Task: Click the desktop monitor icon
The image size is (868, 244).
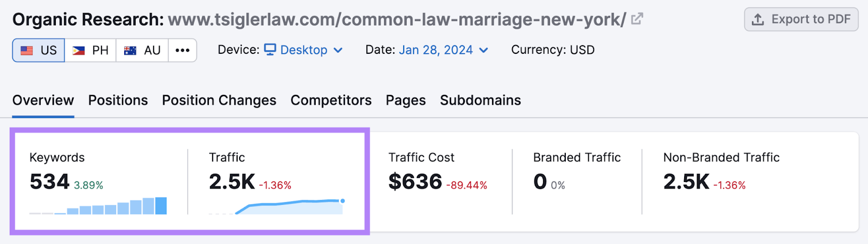Action: click(270, 49)
